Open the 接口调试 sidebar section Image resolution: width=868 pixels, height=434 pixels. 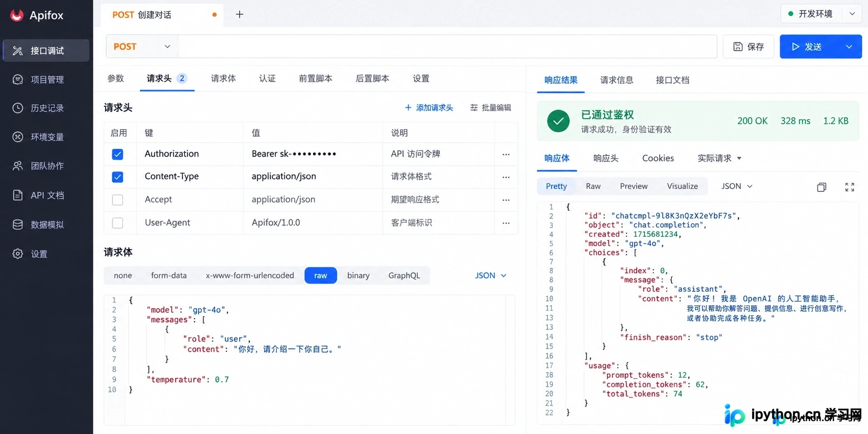(46, 50)
